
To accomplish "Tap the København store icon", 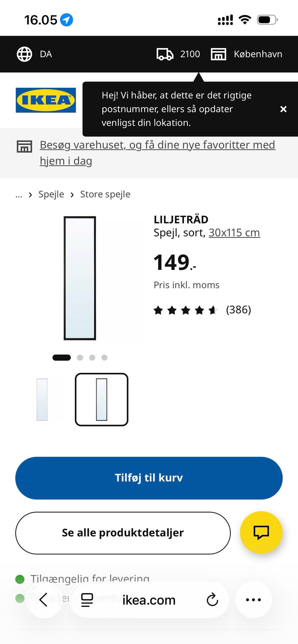I will click(219, 54).
